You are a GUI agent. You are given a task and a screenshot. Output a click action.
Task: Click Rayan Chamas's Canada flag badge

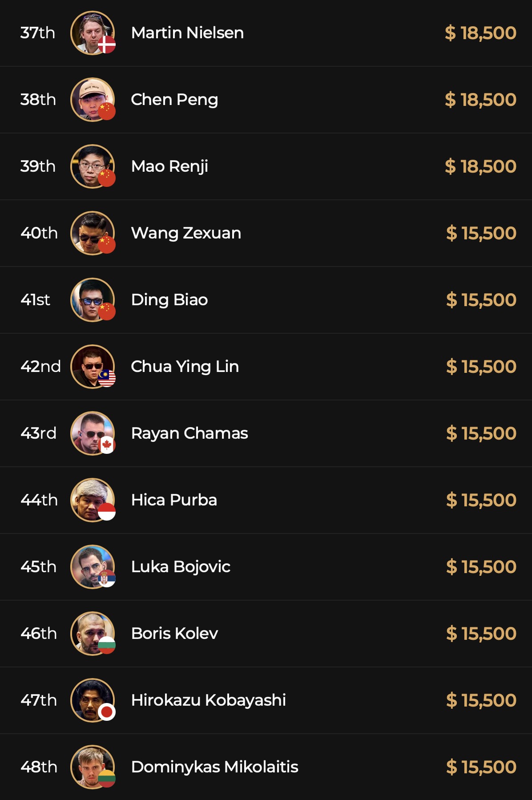[x=107, y=445]
